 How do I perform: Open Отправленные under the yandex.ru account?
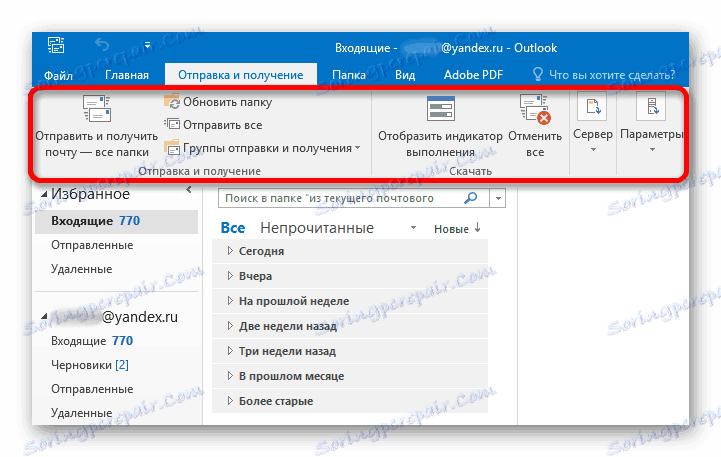[92, 389]
